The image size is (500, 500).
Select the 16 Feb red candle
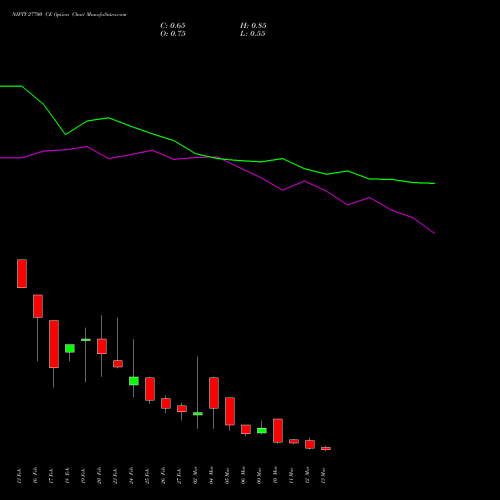click(38, 306)
